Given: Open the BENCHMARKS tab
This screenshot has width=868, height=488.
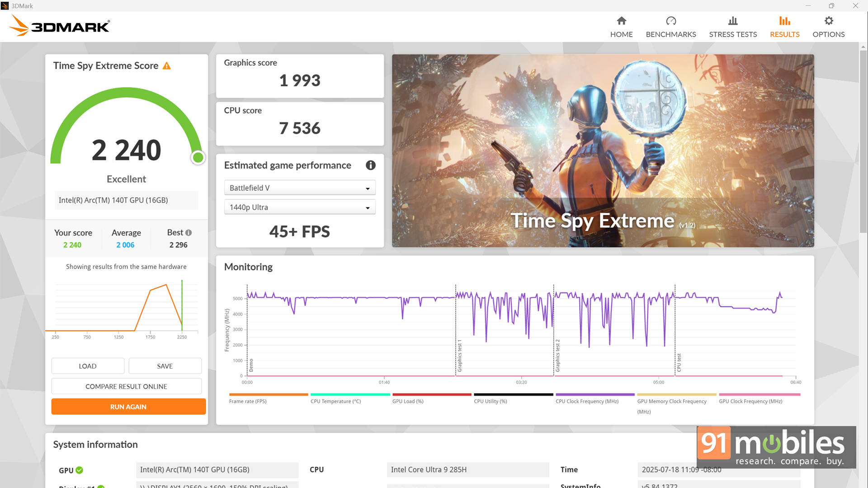Looking at the screenshot, I should (671, 27).
